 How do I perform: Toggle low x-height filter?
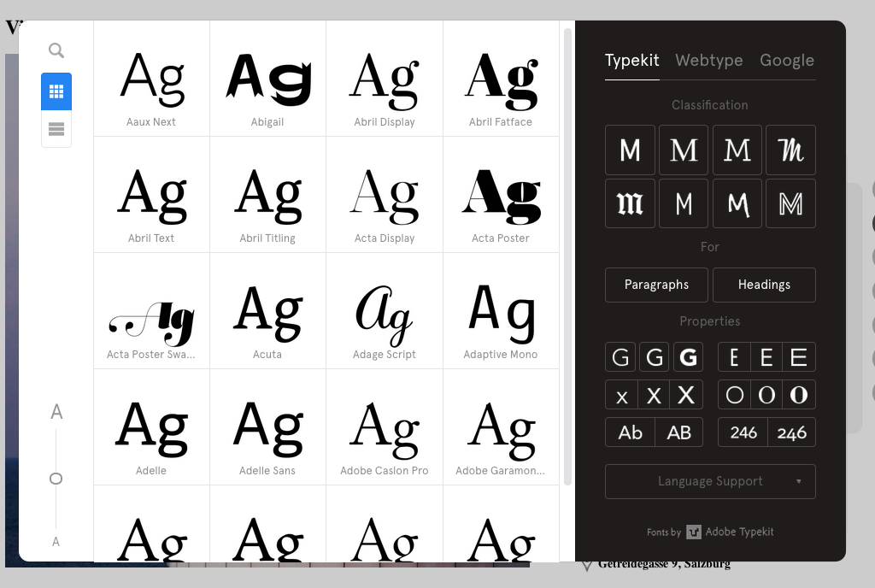click(622, 395)
